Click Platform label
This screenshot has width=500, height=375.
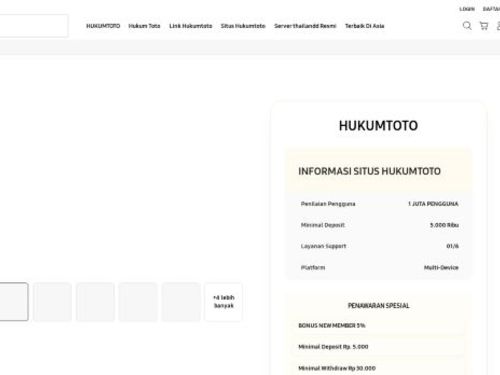point(313,267)
